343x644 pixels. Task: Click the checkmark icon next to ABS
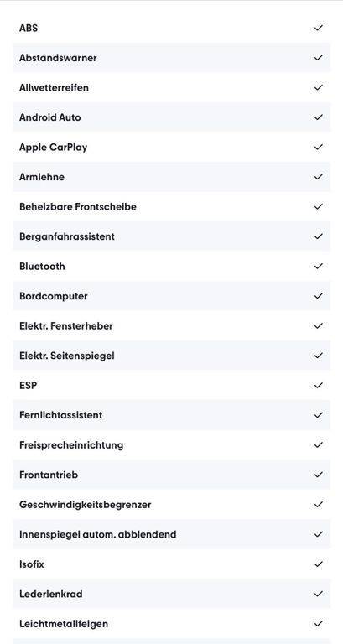[319, 28]
